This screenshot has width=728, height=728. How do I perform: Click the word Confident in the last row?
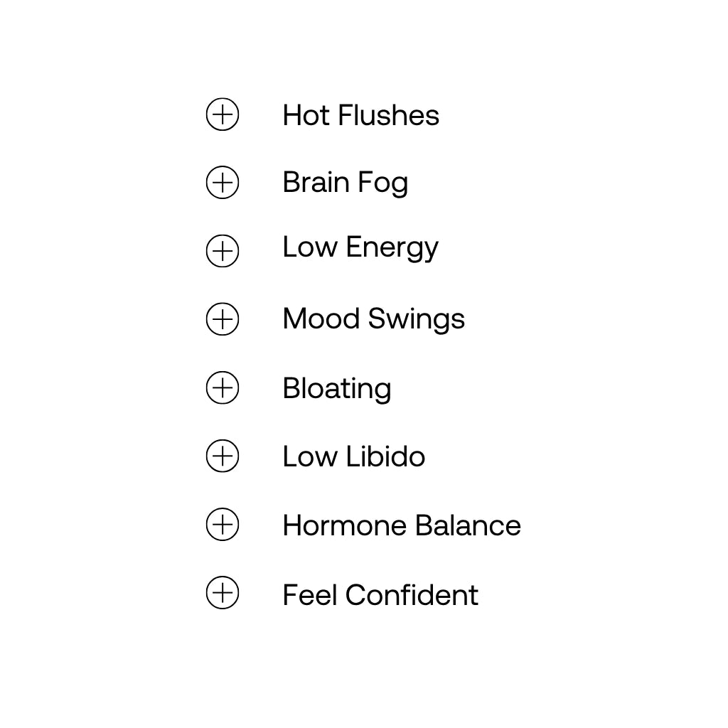tap(412, 595)
